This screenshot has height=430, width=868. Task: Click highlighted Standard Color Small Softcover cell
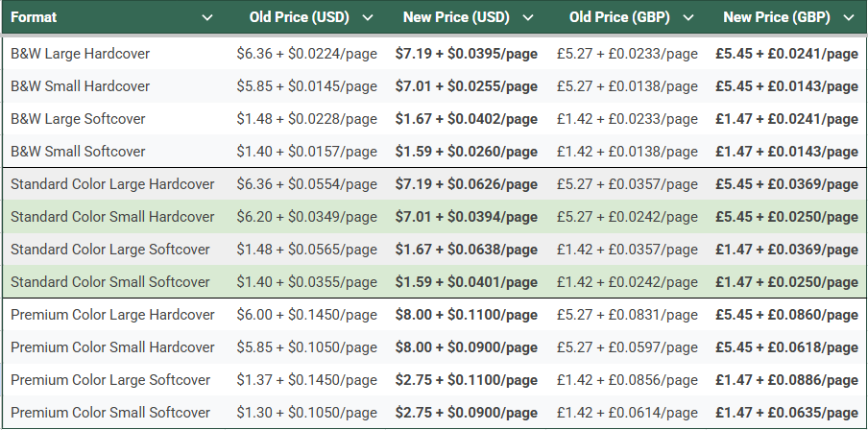109,282
